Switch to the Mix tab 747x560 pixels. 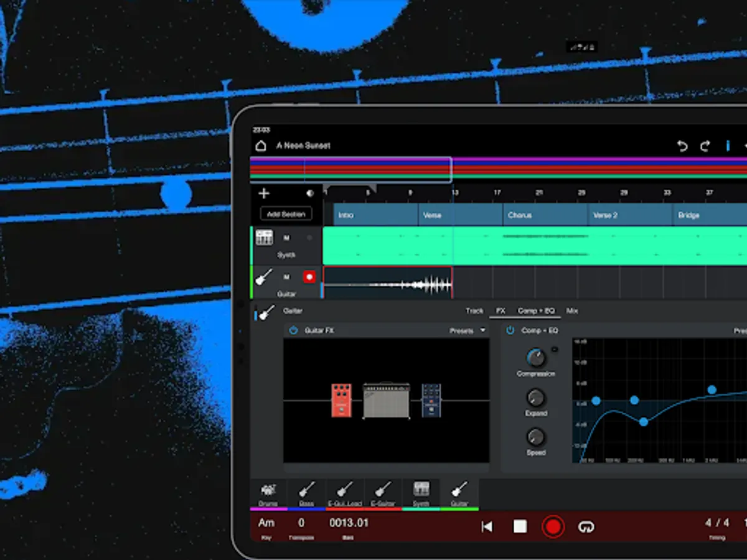pyautogui.click(x=571, y=310)
